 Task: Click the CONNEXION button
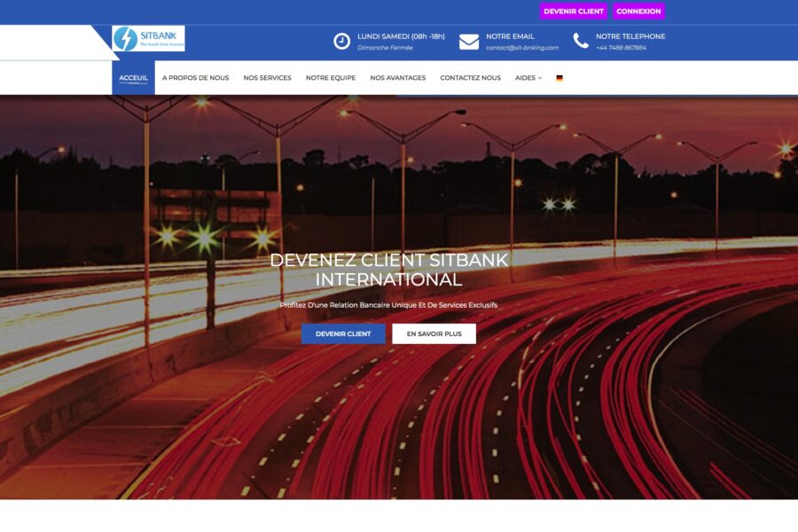[x=638, y=12]
